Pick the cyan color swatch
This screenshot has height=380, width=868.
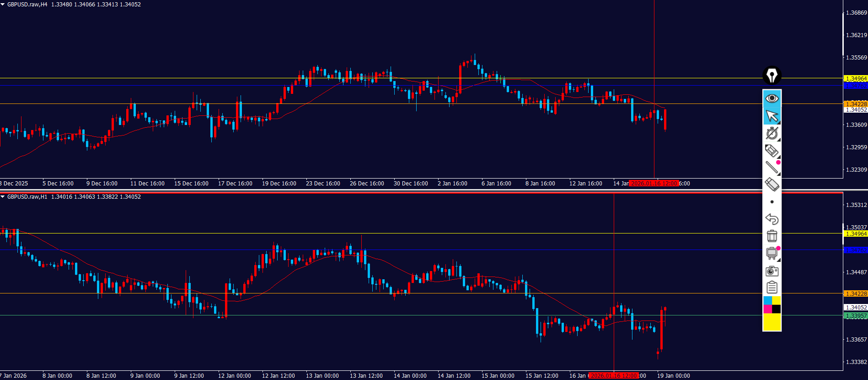point(767,300)
